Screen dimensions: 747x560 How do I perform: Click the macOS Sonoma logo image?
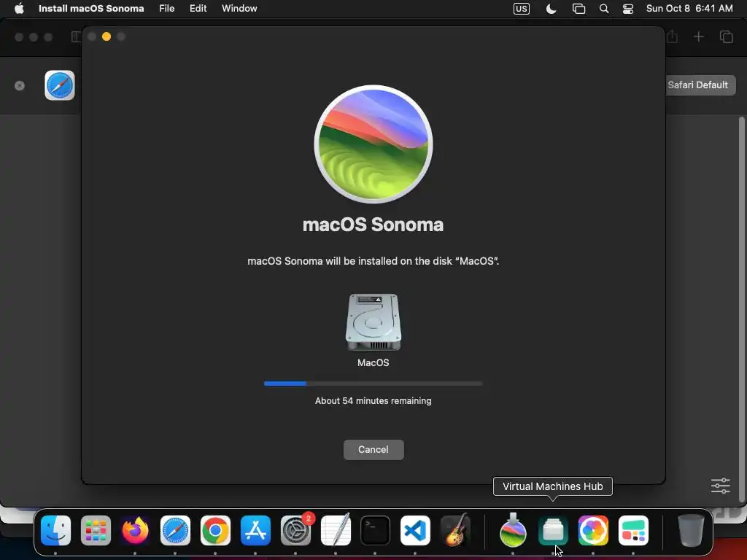click(x=373, y=144)
